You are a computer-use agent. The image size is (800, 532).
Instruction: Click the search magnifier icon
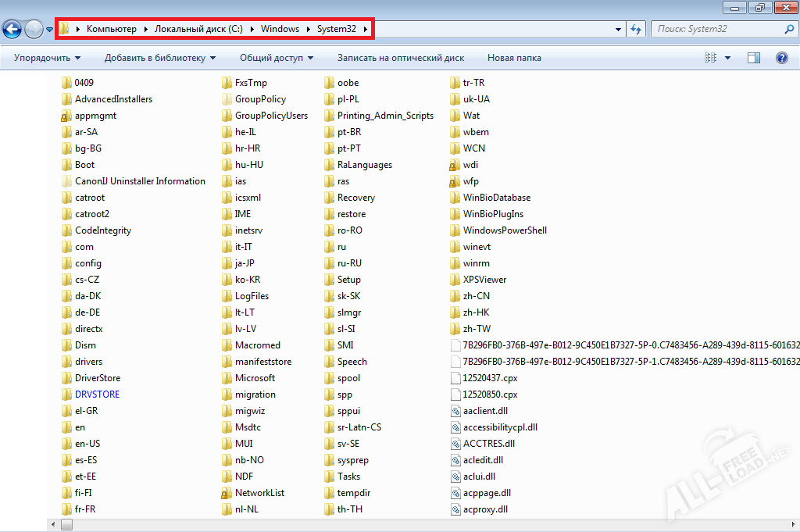tap(789, 29)
